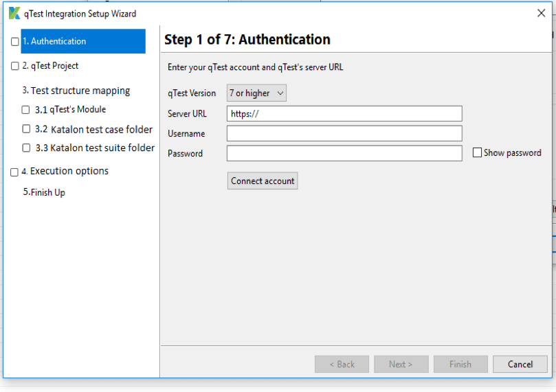This screenshot has width=556, height=392.
Task: Toggle the 4. Execution options checkbox
Action: (x=14, y=172)
